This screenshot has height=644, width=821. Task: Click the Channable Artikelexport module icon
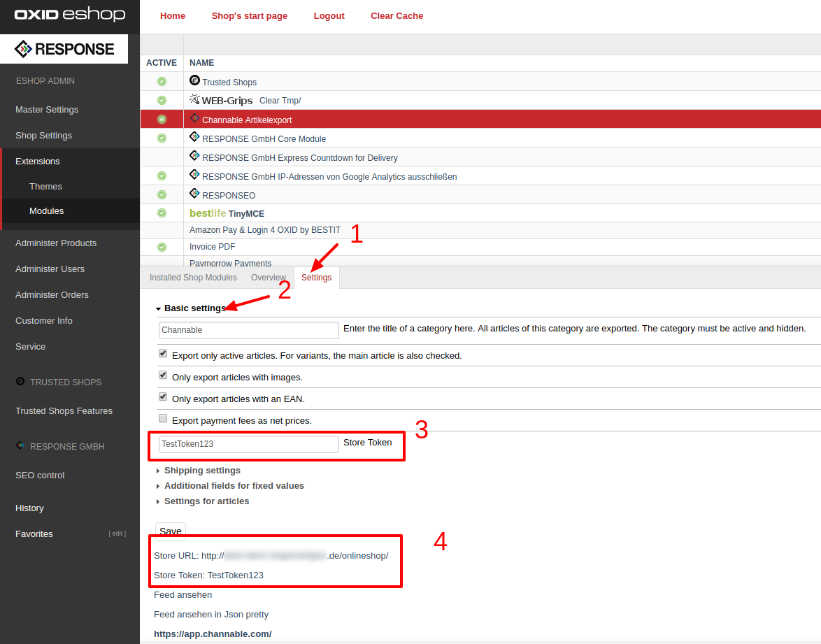[194, 117]
